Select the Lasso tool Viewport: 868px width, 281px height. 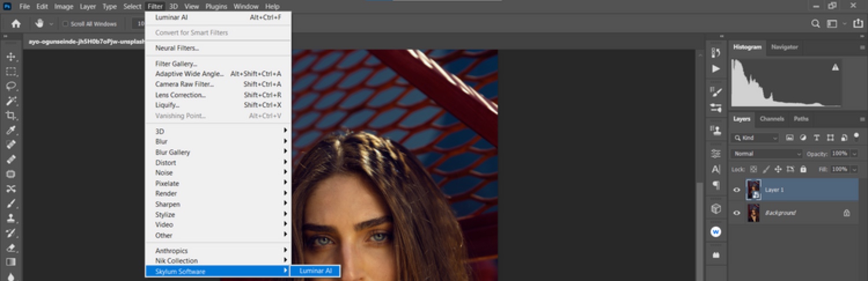pyautogui.click(x=11, y=86)
